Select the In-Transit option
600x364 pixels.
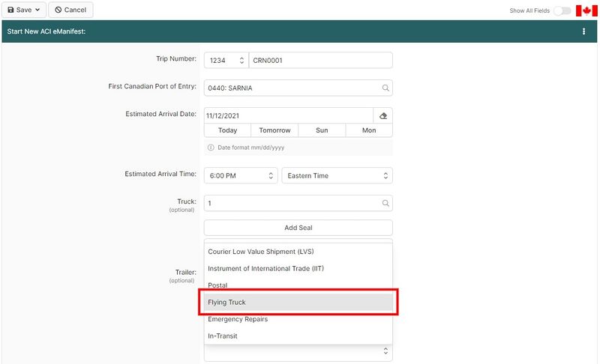298,336
